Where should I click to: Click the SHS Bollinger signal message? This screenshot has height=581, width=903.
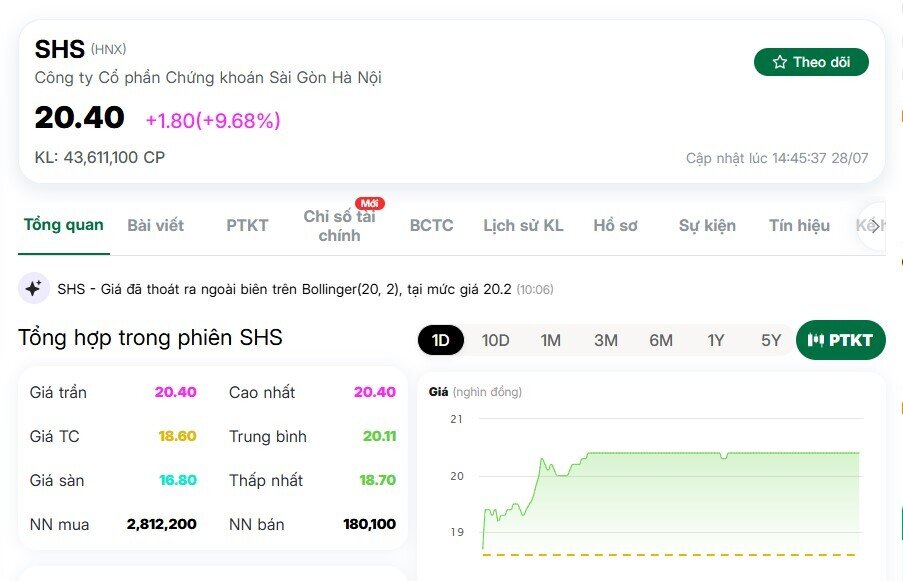(284, 289)
